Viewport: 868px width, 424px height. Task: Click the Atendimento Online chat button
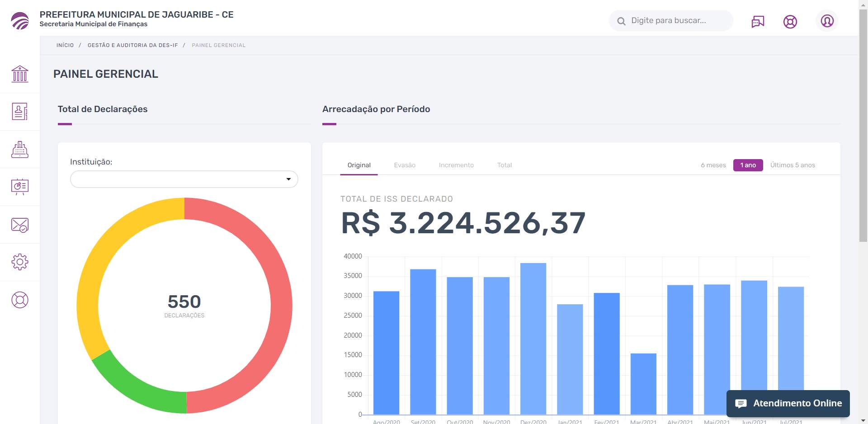coord(788,403)
